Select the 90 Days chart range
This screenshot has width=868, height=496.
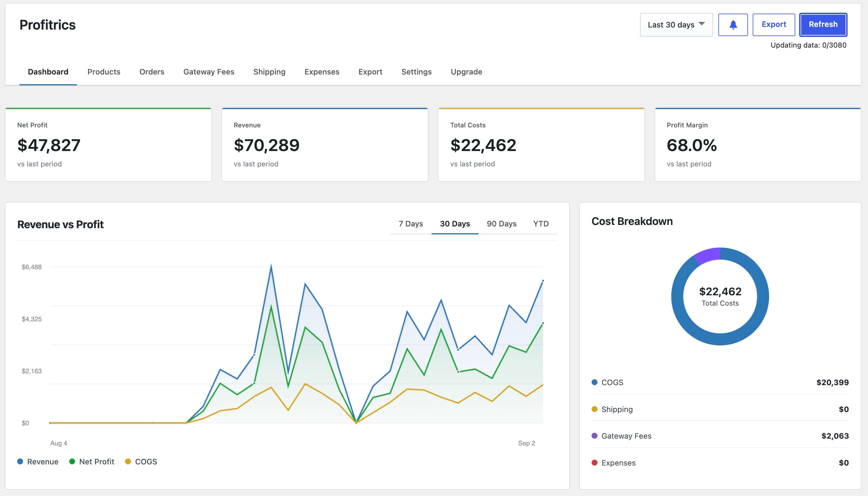(501, 224)
